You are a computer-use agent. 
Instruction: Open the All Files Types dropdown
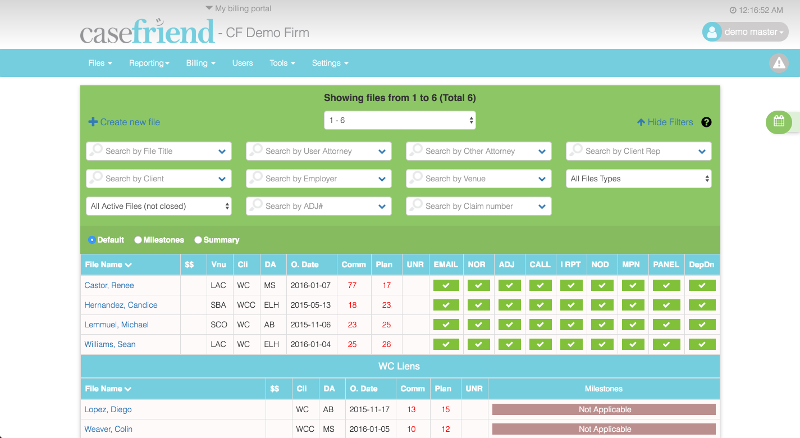point(638,179)
